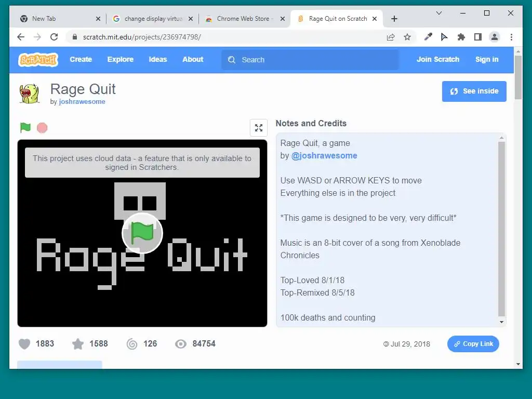Open joshrawesome author link under title
Screen dimensions: 532x399
(82, 102)
